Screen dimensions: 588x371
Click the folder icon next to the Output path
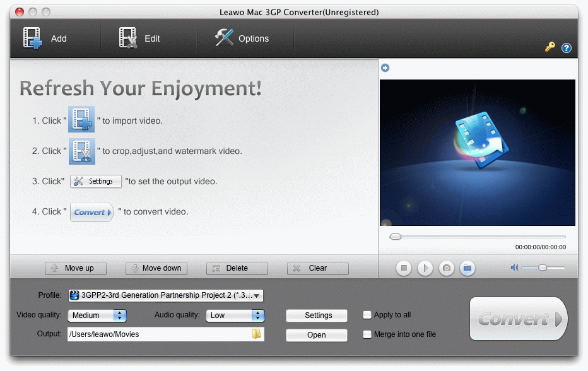pyautogui.click(x=256, y=334)
